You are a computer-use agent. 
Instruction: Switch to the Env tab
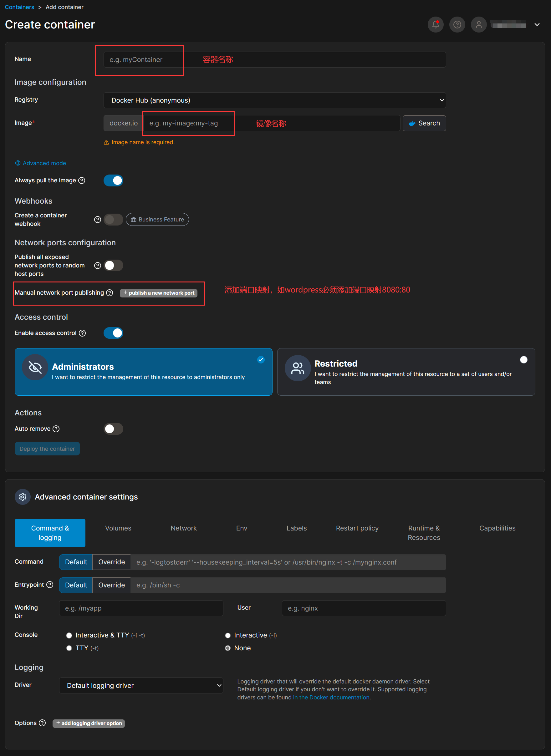click(x=242, y=528)
